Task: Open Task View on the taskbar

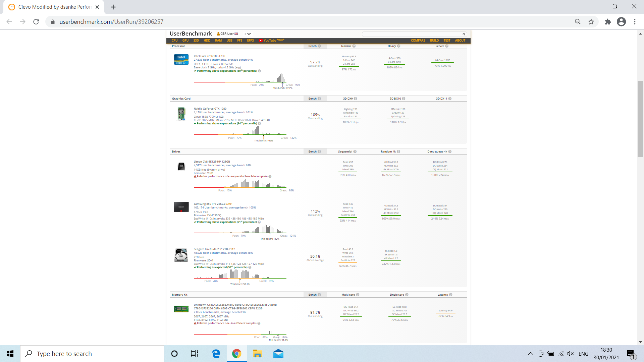Action: (195, 354)
